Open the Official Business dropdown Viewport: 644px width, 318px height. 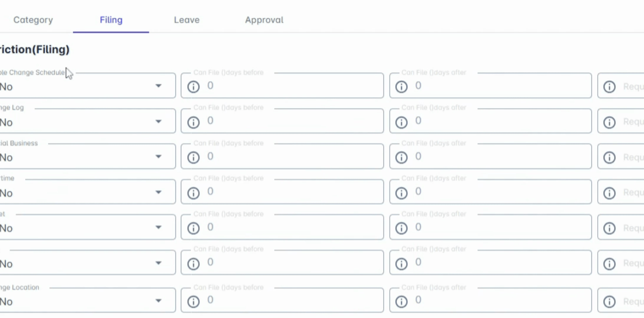[x=158, y=157]
